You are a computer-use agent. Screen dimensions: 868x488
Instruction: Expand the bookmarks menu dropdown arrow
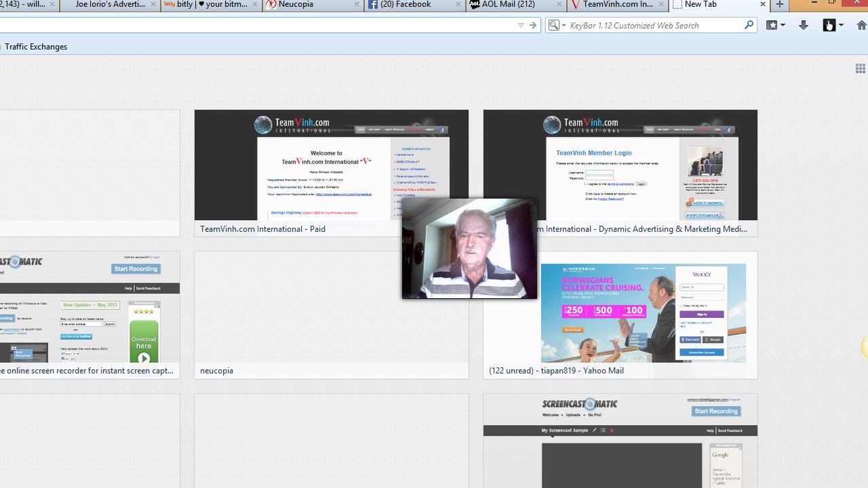tap(783, 25)
